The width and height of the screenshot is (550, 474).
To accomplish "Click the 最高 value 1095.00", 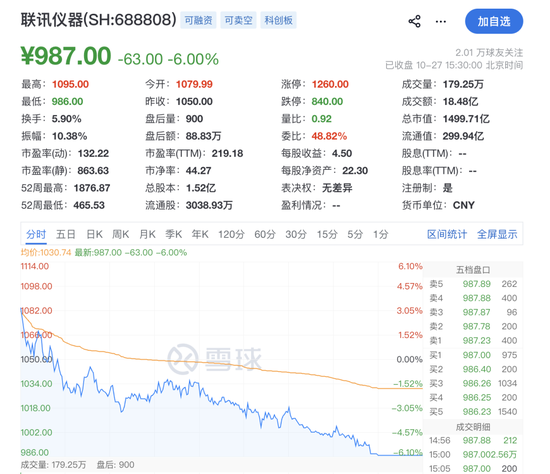I will pyautogui.click(x=71, y=84).
